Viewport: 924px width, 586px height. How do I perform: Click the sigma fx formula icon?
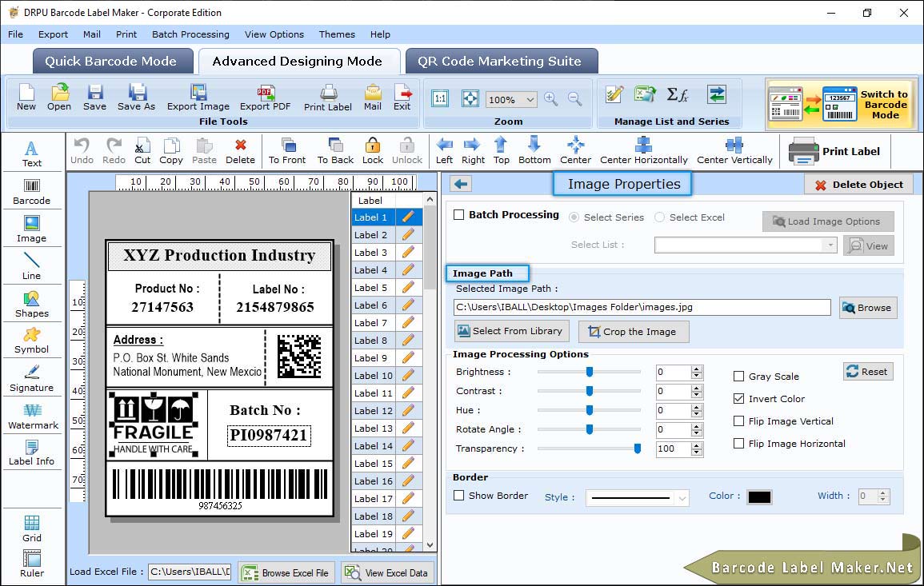coord(678,94)
